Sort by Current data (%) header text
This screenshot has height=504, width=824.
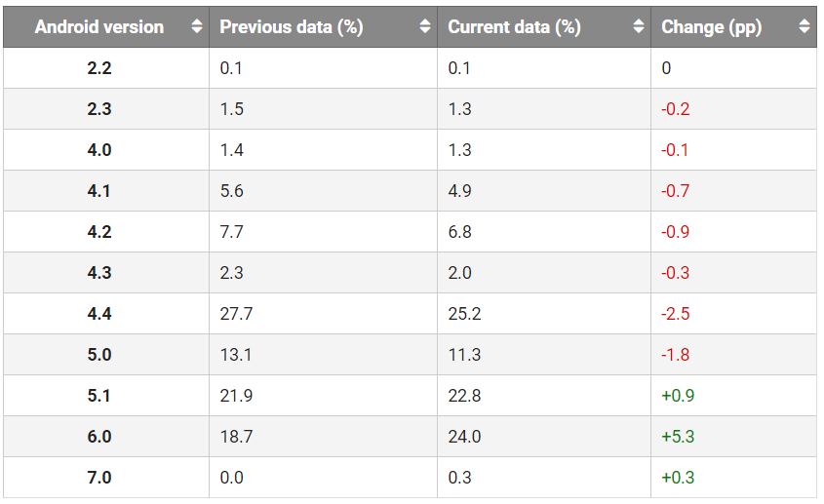tap(514, 27)
